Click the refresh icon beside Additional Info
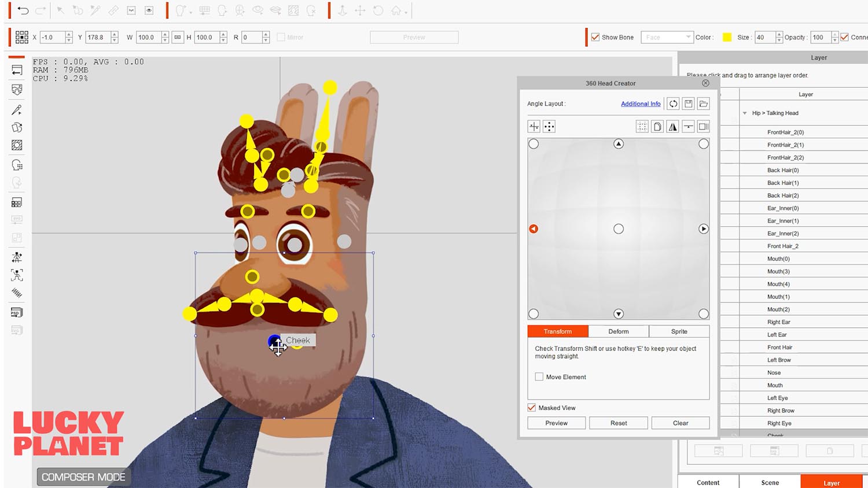 673,104
